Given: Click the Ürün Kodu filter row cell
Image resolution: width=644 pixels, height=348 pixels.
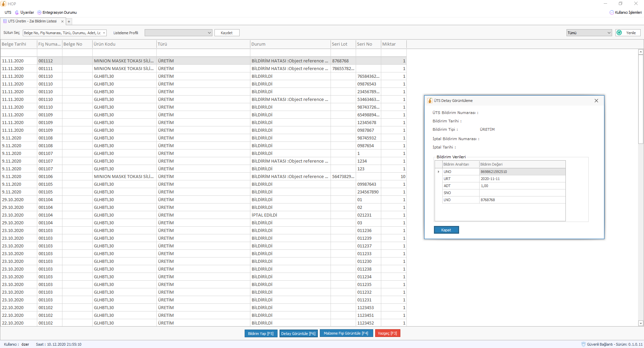Looking at the screenshot, I should (124, 53).
